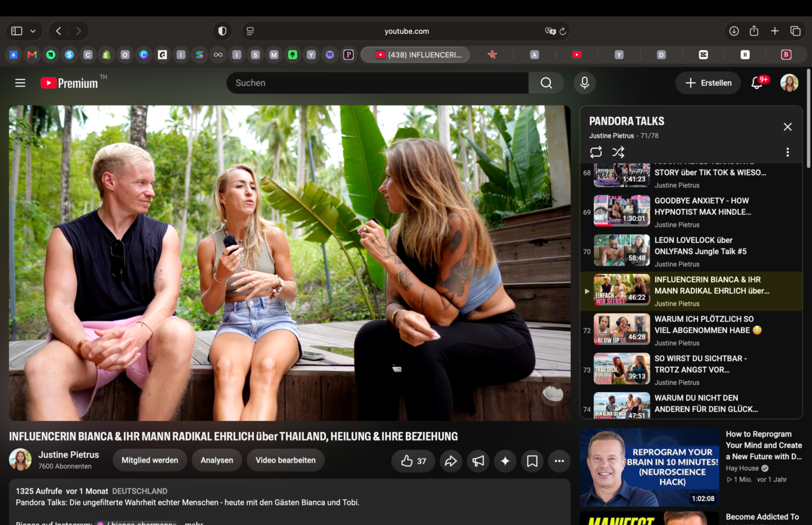The width and height of the screenshot is (812, 525).
Task: Activate voice search microphone
Action: (584, 83)
